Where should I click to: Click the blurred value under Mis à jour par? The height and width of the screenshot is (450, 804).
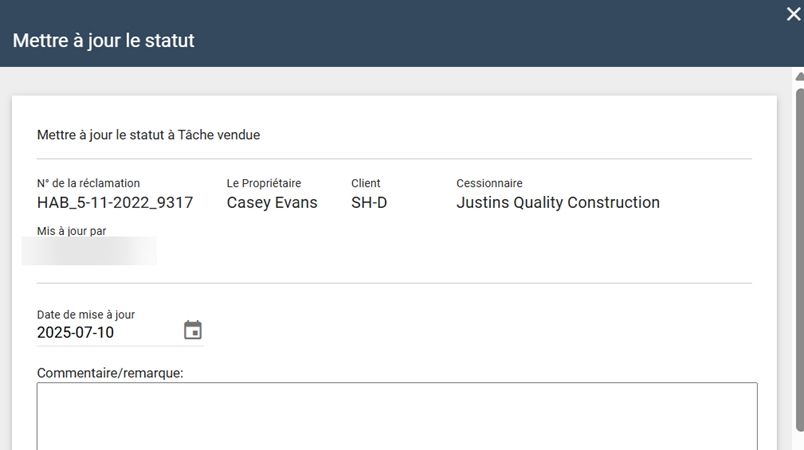90,251
